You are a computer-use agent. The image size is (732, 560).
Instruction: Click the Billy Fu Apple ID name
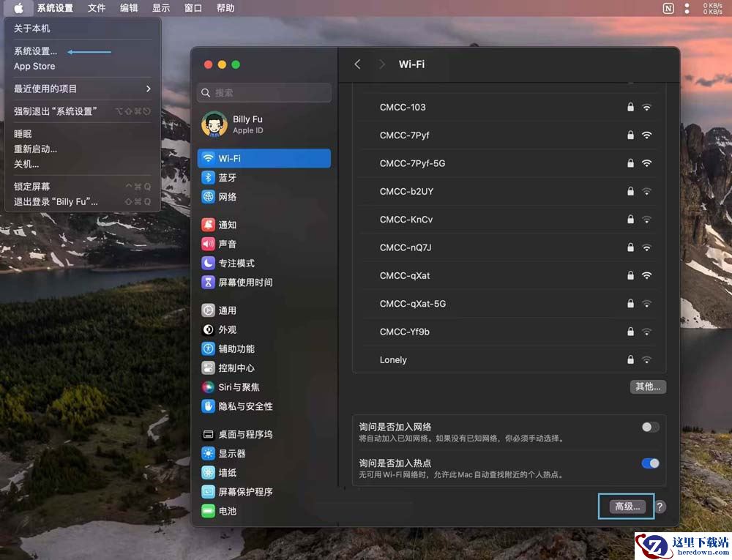pos(247,119)
